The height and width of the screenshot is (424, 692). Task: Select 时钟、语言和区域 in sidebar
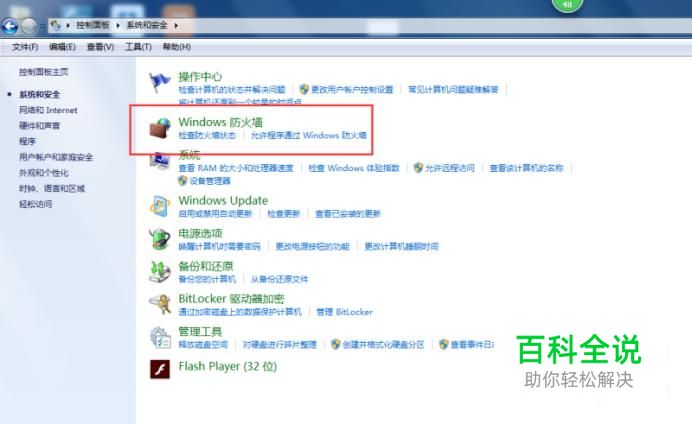click(52, 188)
